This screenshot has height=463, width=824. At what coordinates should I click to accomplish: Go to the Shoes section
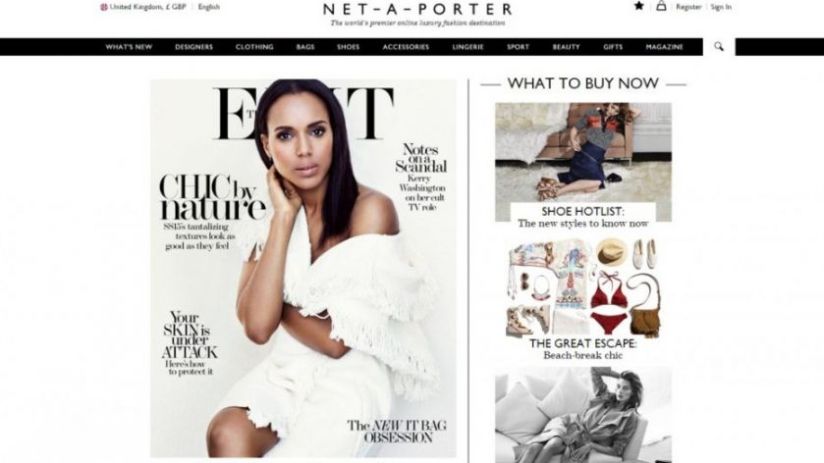[348, 47]
